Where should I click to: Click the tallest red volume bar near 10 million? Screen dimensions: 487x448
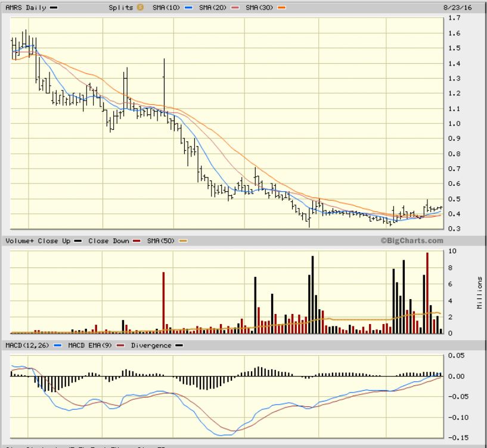tap(427, 293)
